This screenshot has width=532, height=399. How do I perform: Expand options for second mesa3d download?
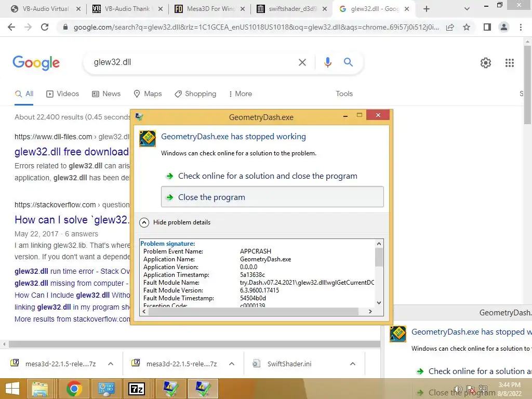click(x=232, y=364)
